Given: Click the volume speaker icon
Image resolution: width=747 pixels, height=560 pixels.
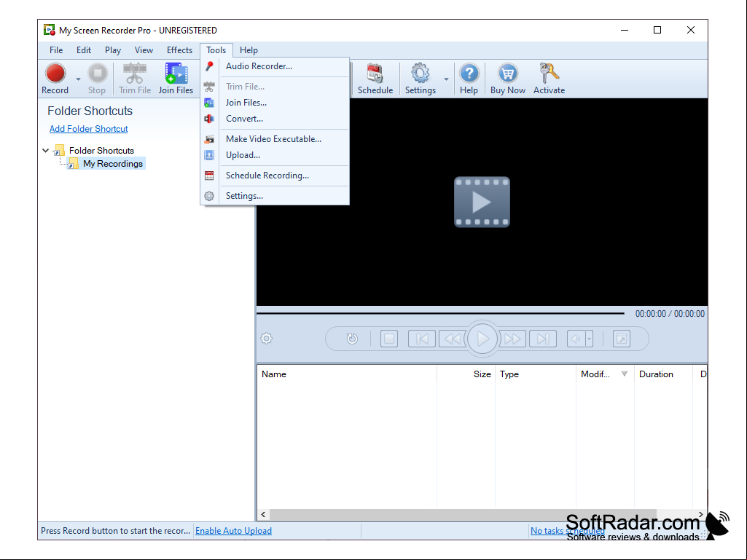Looking at the screenshot, I should (576, 339).
